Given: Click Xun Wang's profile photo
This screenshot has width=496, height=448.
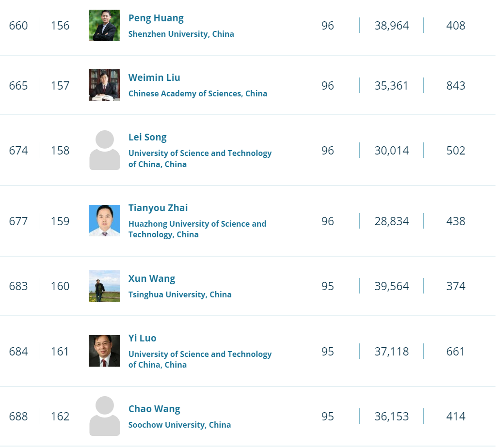Looking at the screenshot, I should tap(104, 286).
